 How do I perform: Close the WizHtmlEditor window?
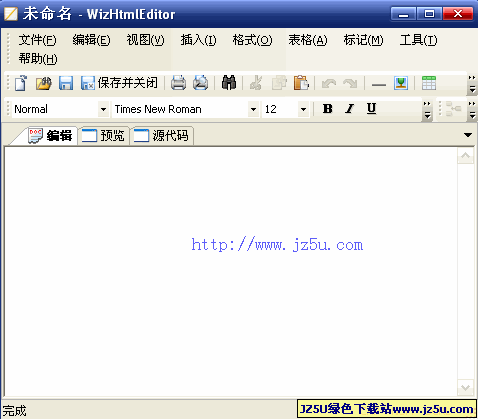pyautogui.click(x=458, y=14)
